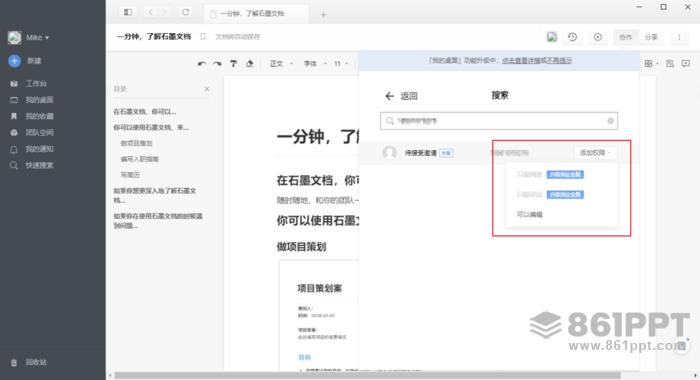The image size is (700, 380).
Task: Choose 可以编辑 permission option
Action: point(529,215)
